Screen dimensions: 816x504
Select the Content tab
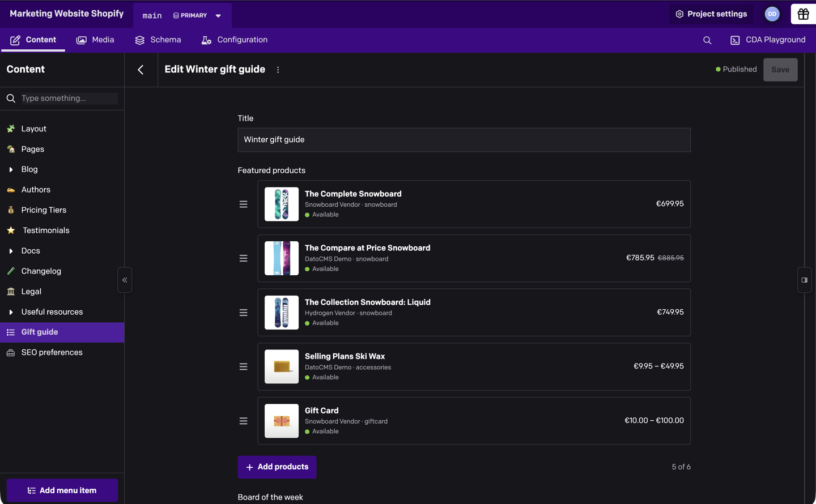pos(33,40)
